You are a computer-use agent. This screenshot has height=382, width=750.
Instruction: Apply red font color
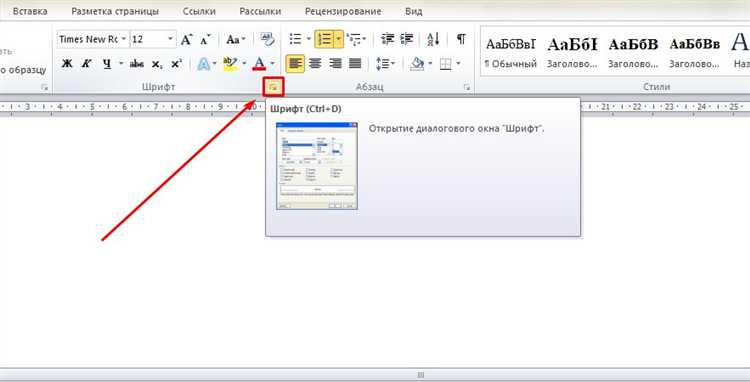pyautogui.click(x=259, y=64)
